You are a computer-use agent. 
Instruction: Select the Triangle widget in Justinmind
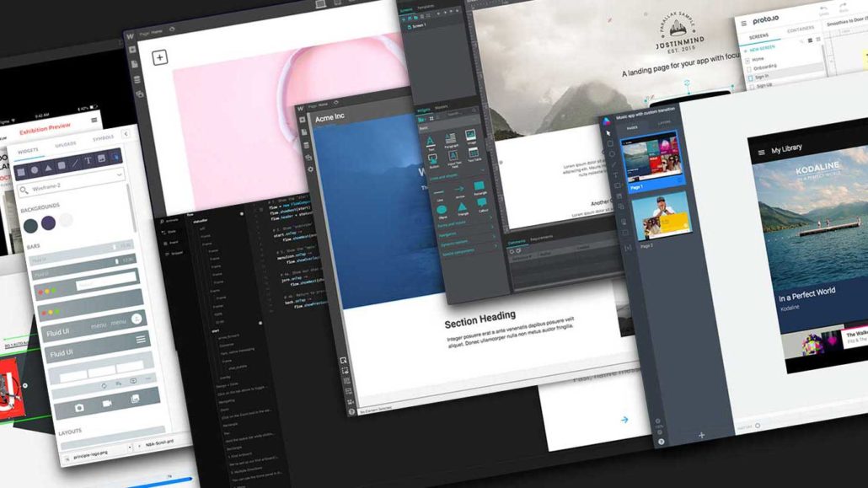[463, 208]
